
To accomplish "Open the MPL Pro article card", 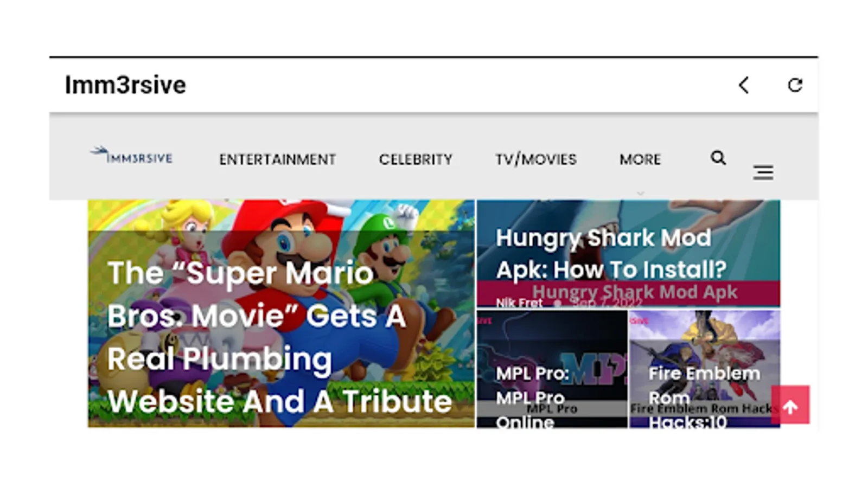I will (x=552, y=369).
